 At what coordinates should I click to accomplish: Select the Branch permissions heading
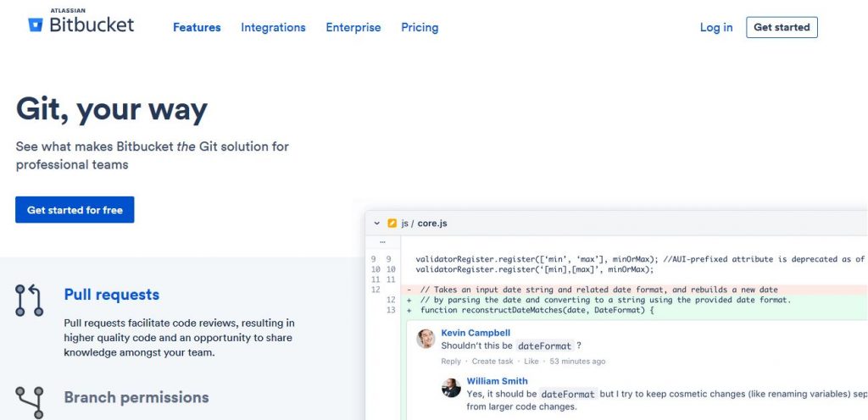(x=136, y=397)
